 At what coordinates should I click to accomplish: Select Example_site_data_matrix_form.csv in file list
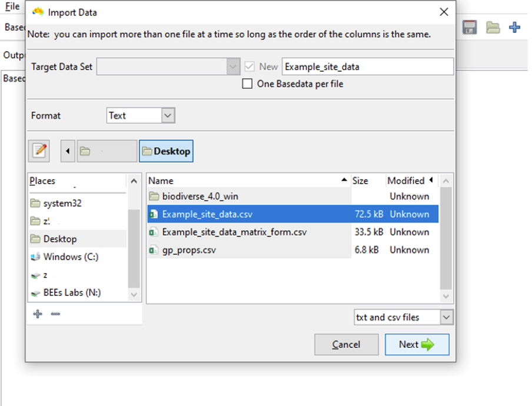tap(234, 232)
